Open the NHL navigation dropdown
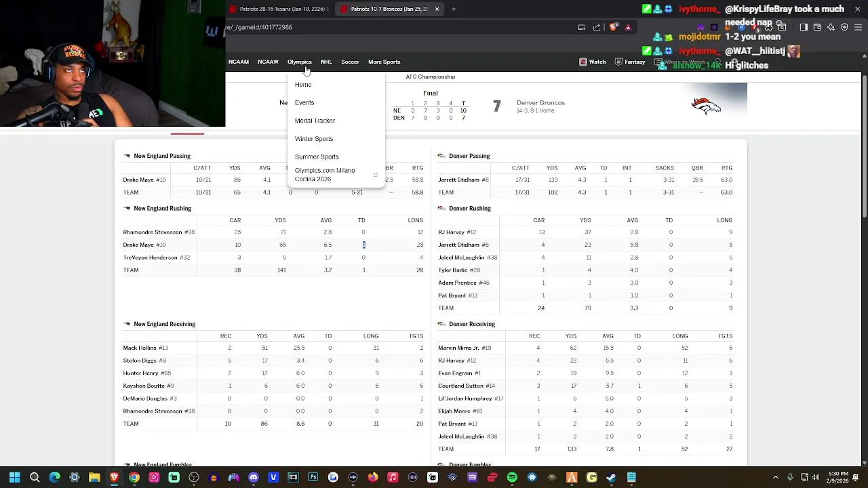 point(326,62)
